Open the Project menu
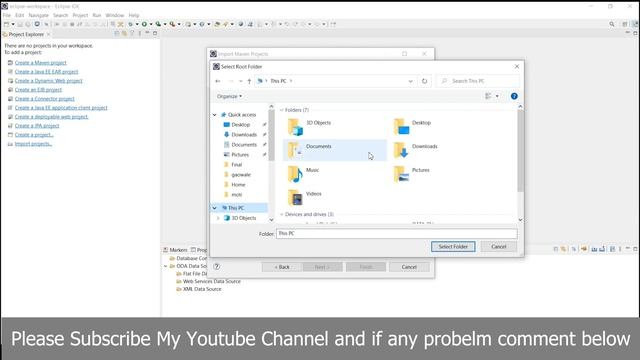 80,15
